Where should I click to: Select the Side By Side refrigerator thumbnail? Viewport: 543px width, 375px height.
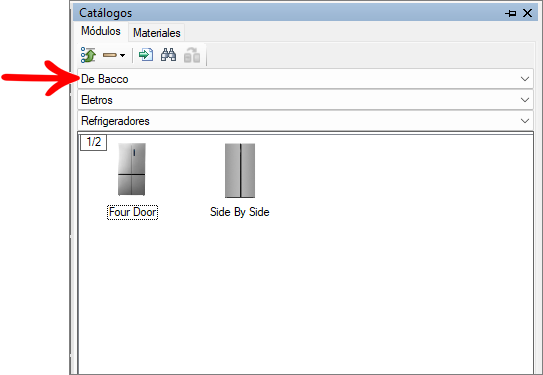(240, 170)
